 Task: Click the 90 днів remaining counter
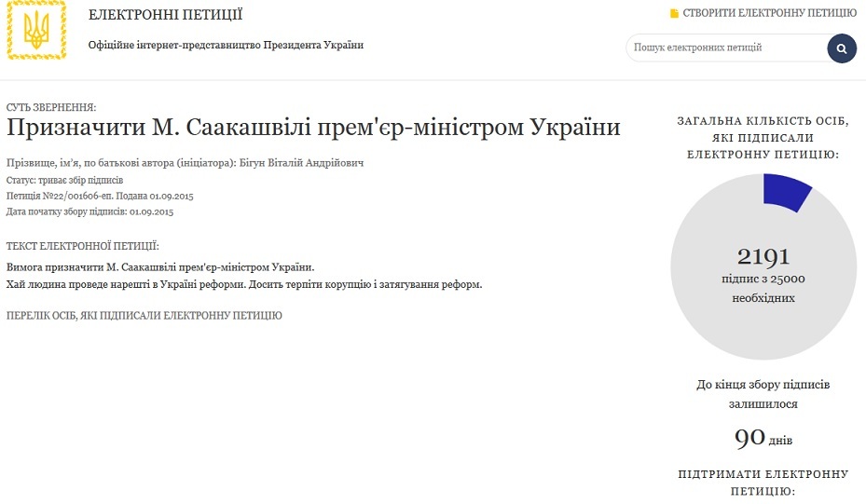click(763, 438)
